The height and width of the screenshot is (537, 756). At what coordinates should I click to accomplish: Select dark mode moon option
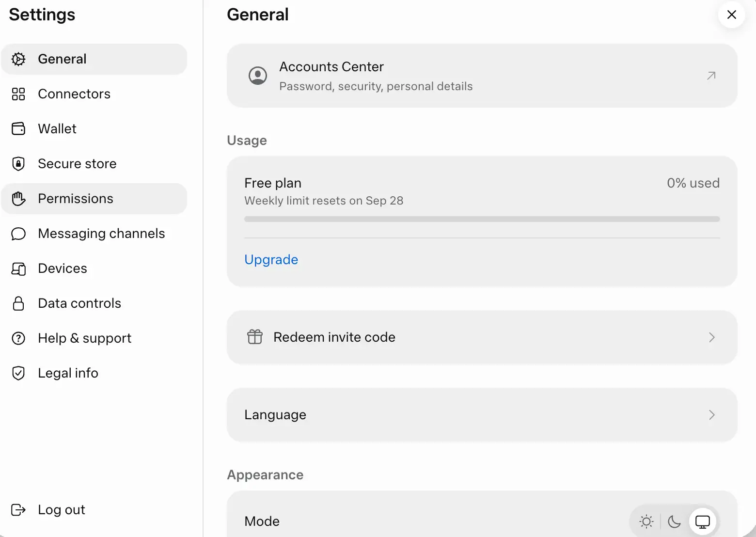(x=674, y=521)
